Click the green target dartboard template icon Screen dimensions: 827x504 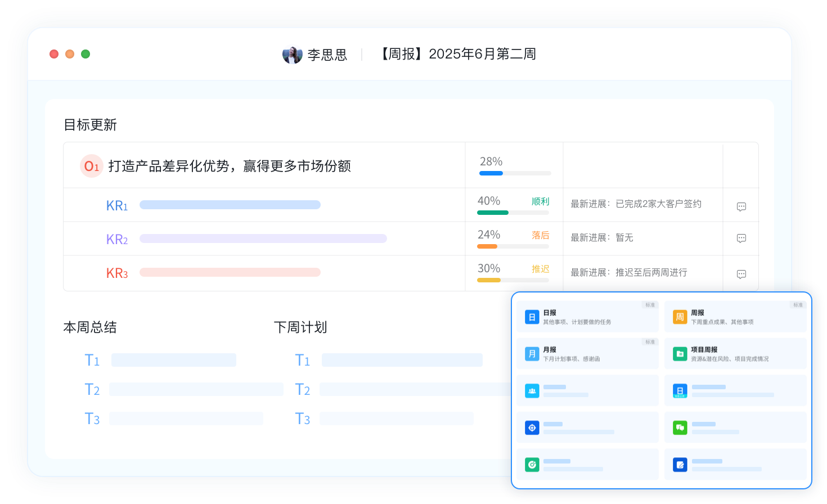(x=532, y=465)
